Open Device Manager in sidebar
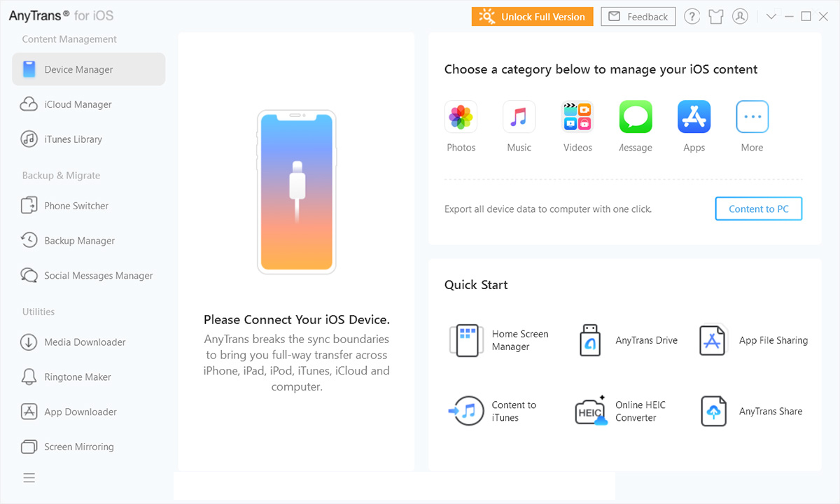The width and height of the screenshot is (840, 504). coord(89,69)
